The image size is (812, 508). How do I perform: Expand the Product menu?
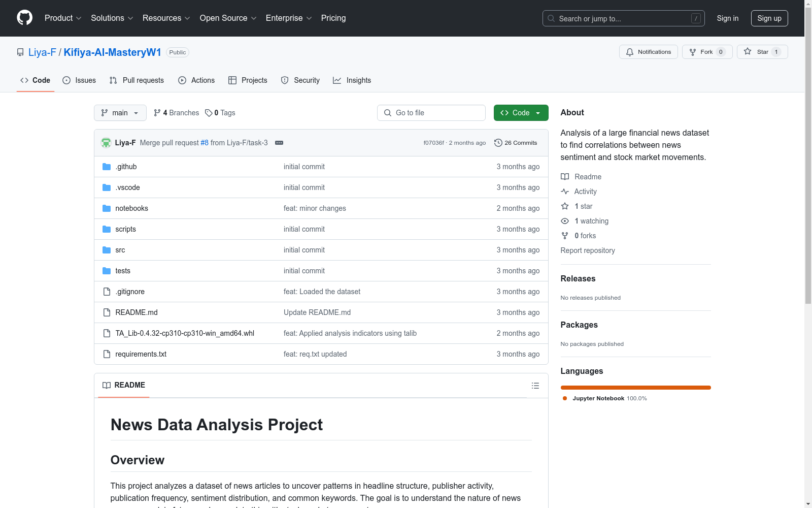[x=63, y=18]
